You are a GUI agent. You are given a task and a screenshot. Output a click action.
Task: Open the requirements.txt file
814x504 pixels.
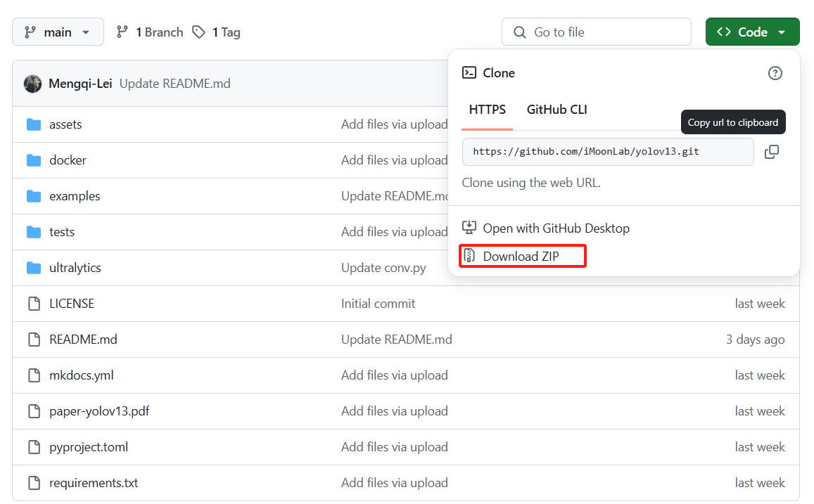94,483
